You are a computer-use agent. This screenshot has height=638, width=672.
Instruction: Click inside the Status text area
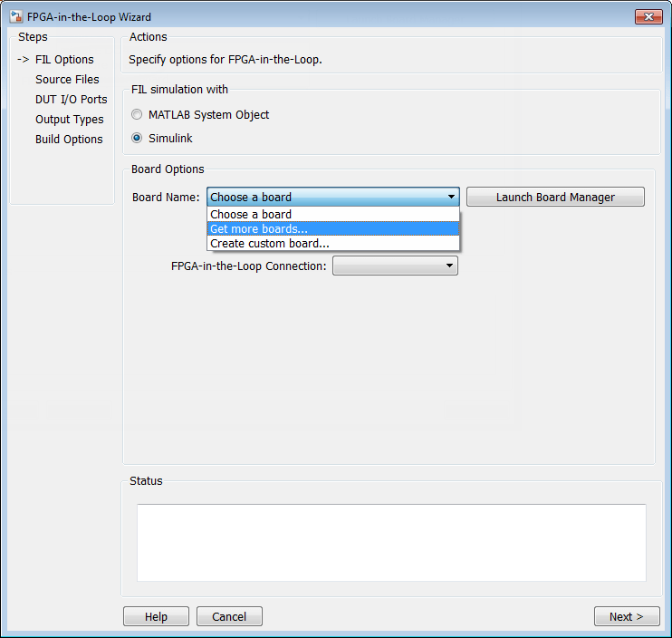391,543
